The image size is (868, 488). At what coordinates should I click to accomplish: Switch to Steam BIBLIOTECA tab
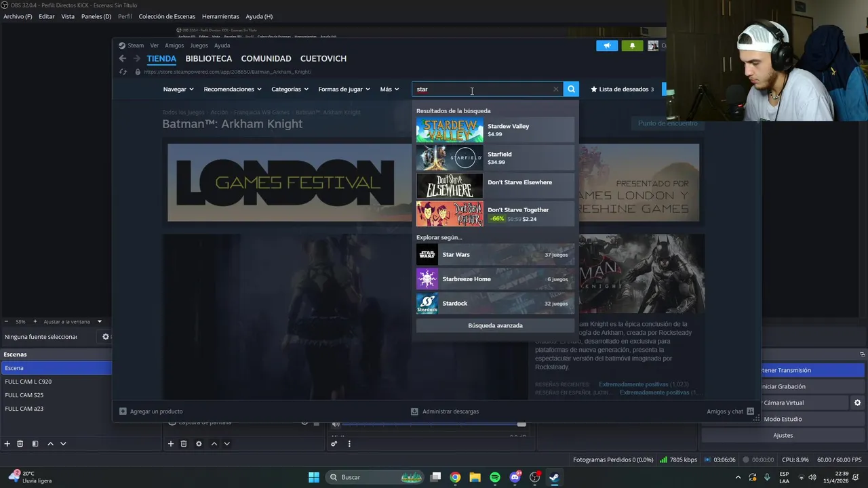coord(209,59)
